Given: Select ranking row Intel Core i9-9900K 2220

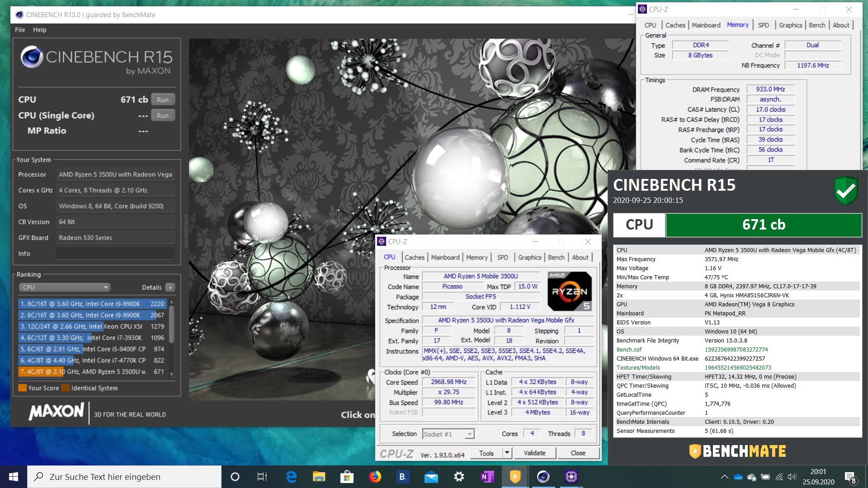Looking at the screenshot, I should (x=93, y=304).
